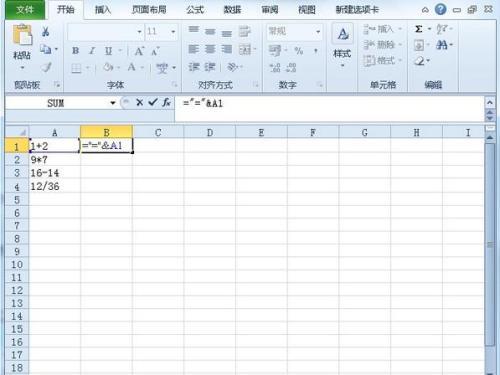The width and height of the screenshot is (500, 375).
Task: Open the number format dropdown
Action: pyautogui.click(x=318, y=32)
